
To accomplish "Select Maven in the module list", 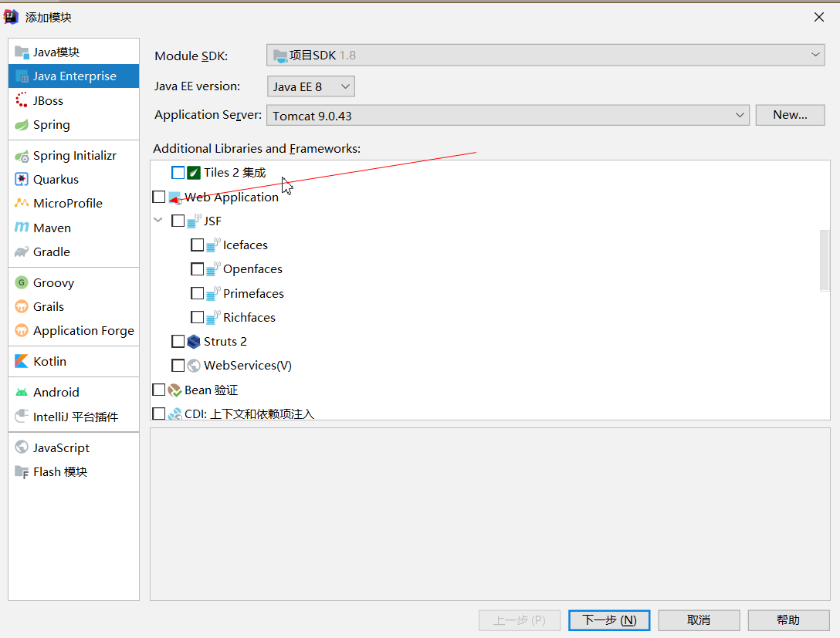I will [x=74, y=228].
